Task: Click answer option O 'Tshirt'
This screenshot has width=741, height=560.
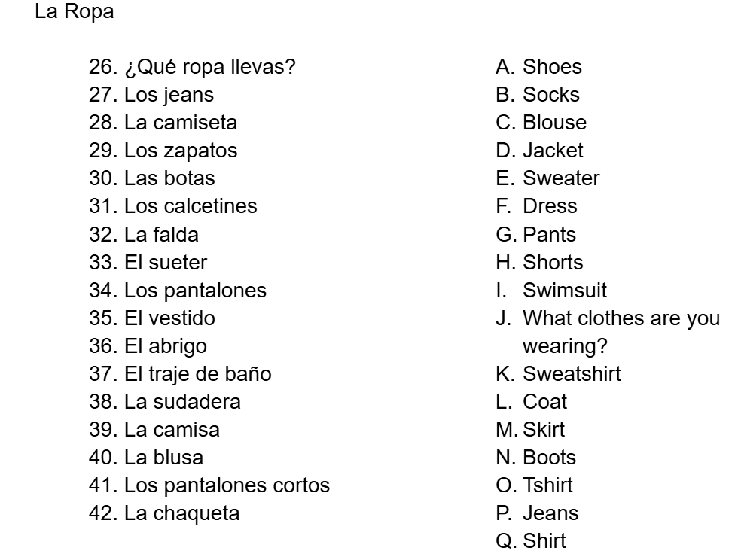Action: pos(547,485)
